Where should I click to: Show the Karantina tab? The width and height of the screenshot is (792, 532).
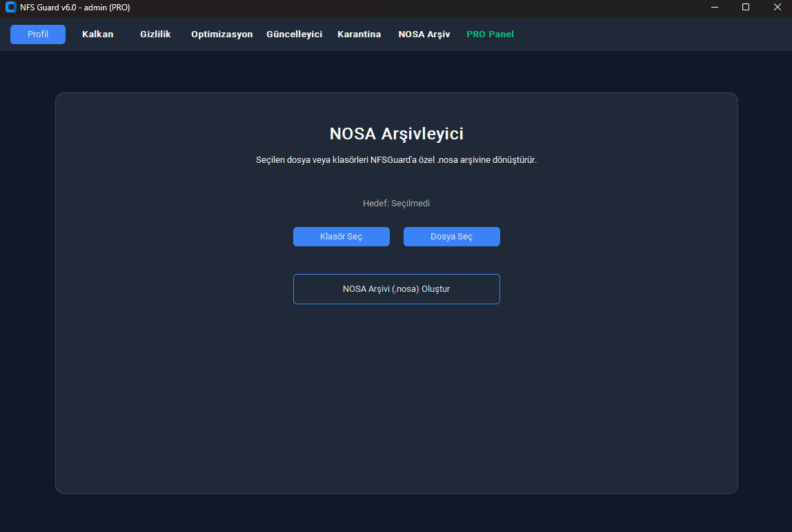tap(359, 35)
